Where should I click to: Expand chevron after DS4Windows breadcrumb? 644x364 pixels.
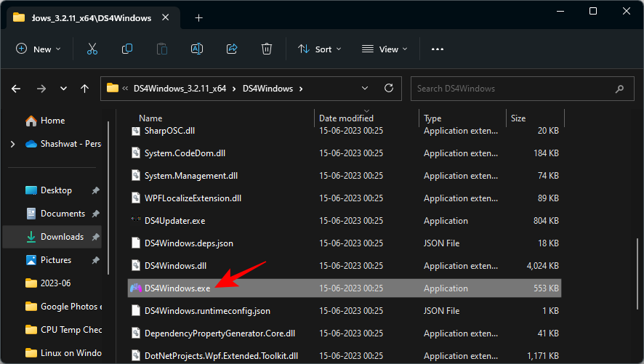(301, 89)
